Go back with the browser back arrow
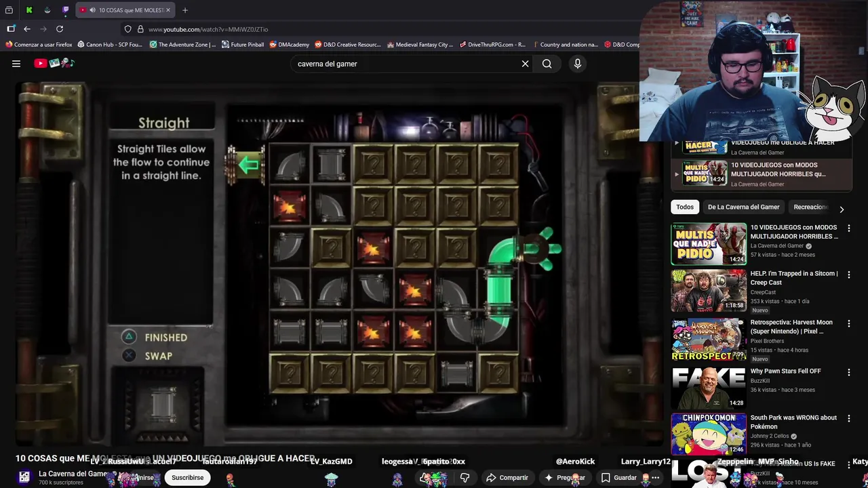This screenshot has height=488, width=868. coord(27,29)
